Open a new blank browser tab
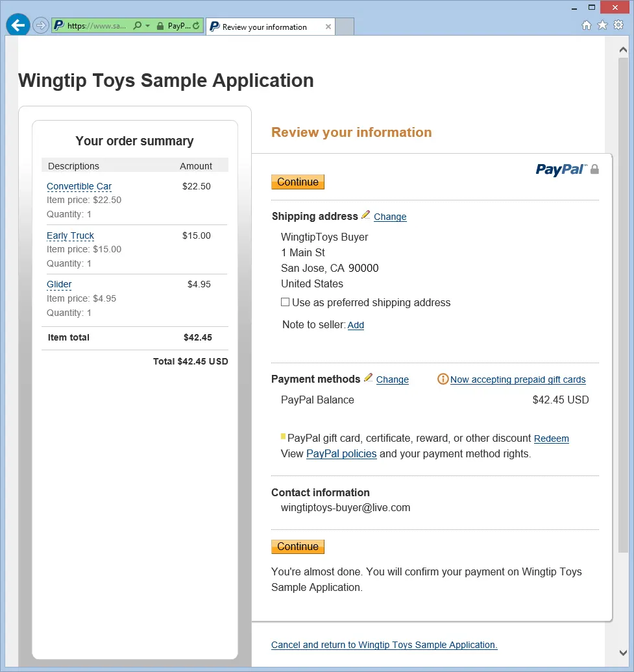Viewport: 634px width, 672px height. (344, 27)
